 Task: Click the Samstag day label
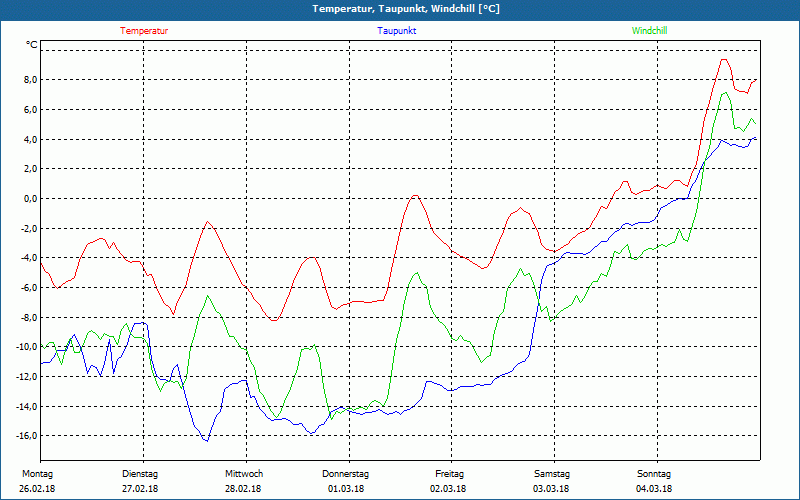tap(551, 474)
